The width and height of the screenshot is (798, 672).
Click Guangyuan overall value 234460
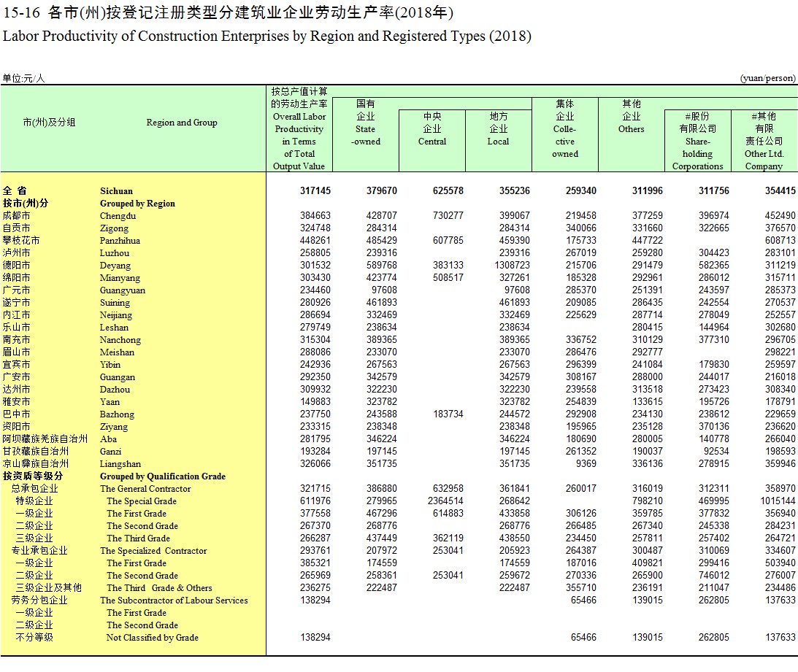tap(315, 290)
